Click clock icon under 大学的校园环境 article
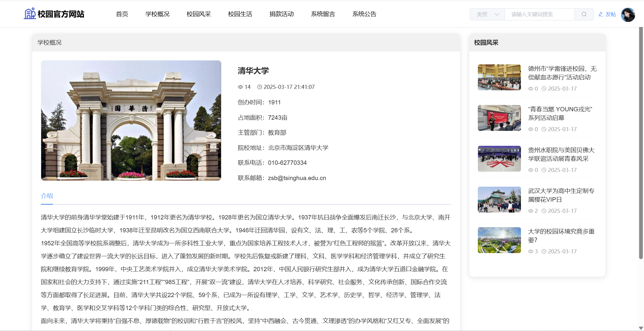This screenshot has height=331, width=644. [x=544, y=251]
